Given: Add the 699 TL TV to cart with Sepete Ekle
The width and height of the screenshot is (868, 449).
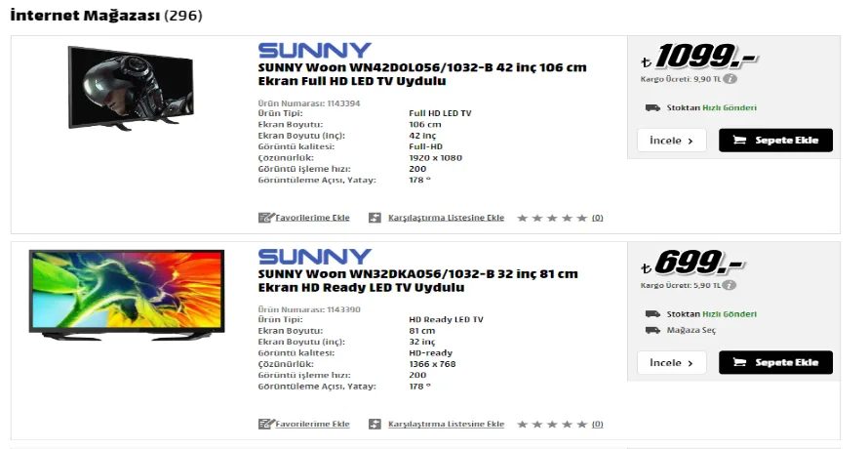Looking at the screenshot, I should click(x=775, y=362).
